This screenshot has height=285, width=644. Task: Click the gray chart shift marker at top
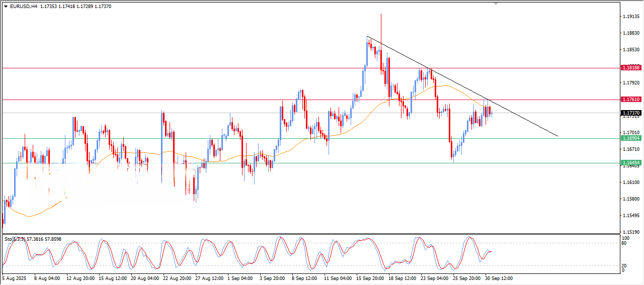pos(497,4)
